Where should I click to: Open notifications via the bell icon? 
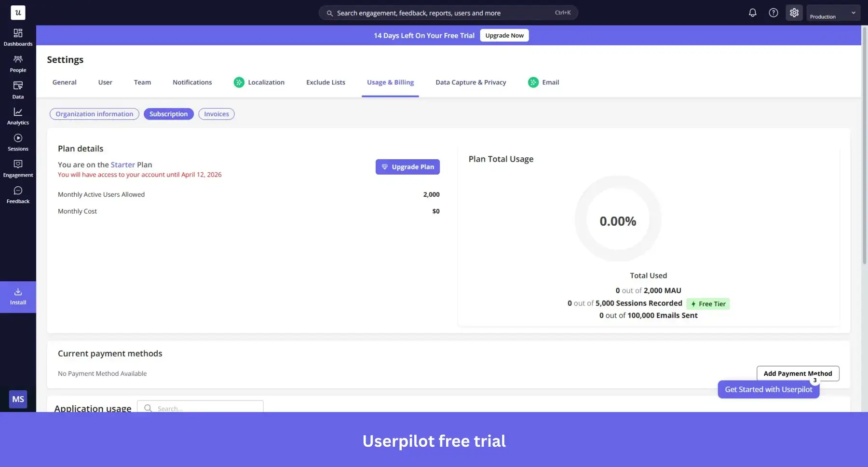pyautogui.click(x=752, y=13)
